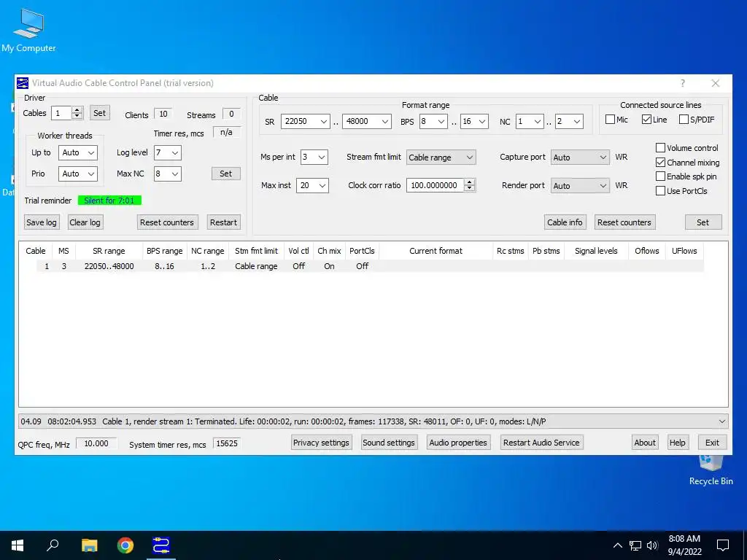Screen dimensions: 747x560
Task: Click the Virtual Audio Cable title bar icon
Action: [23, 83]
